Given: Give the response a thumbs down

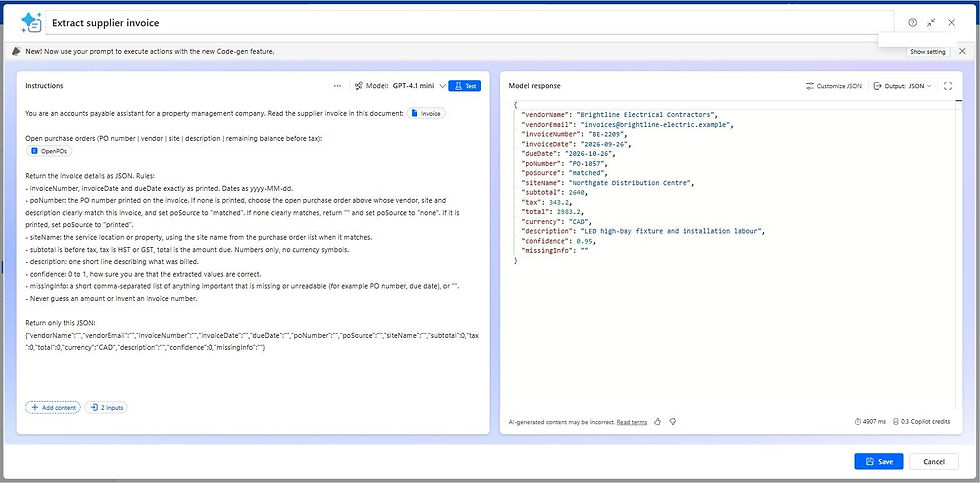Looking at the screenshot, I should point(672,422).
